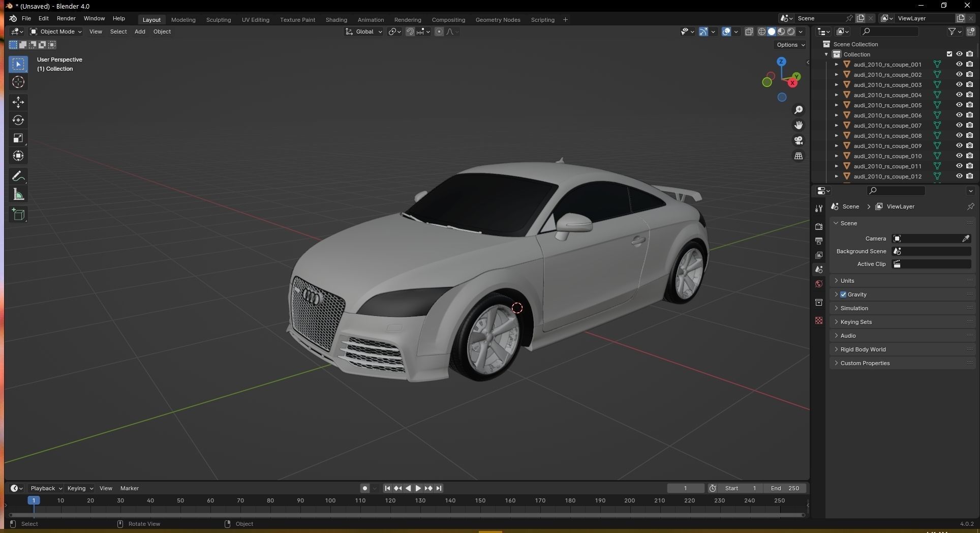This screenshot has width=980, height=533.
Task: Expand the Units panel
Action: click(902, 281)
